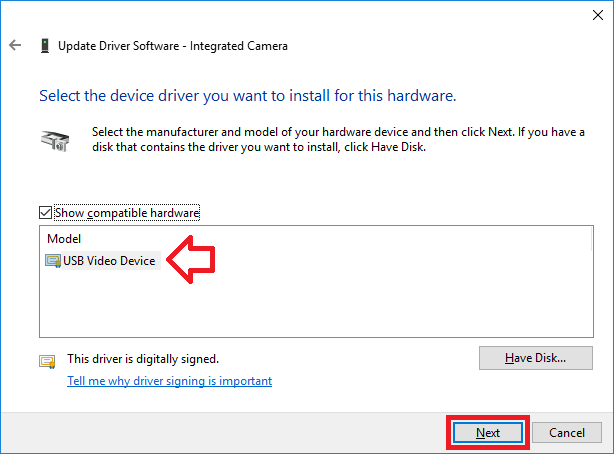Close the Update Driver Software dialog
614x454 pixels.
click(590, 14)
